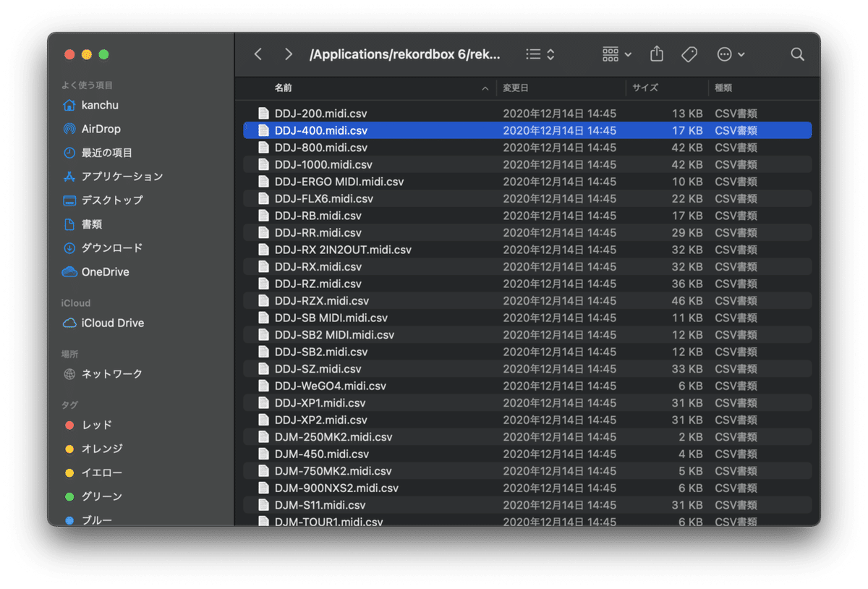Select the ブルー tag
Screen dimensions: 868x589
click(97, 520)
